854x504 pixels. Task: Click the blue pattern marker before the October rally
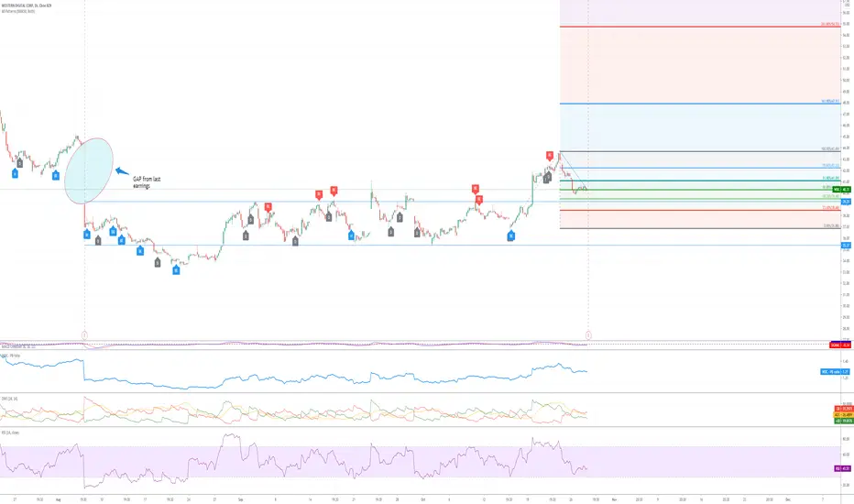coord(511,236)
